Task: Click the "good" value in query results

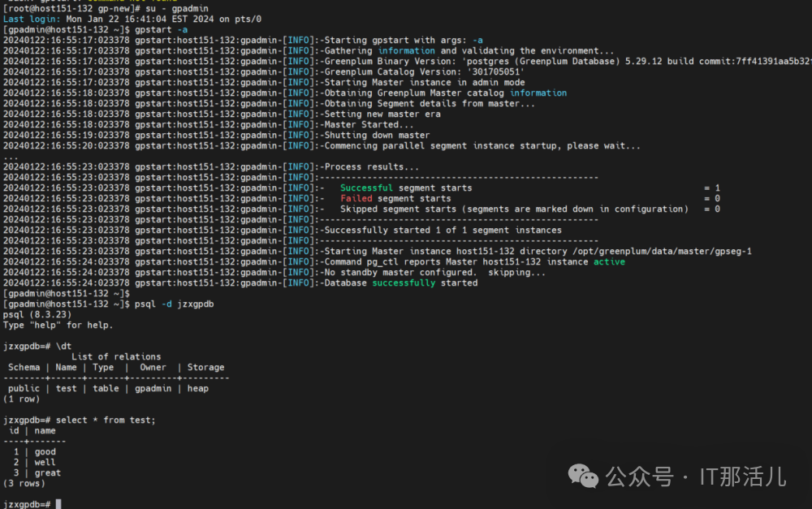Action: click(45, 451)
